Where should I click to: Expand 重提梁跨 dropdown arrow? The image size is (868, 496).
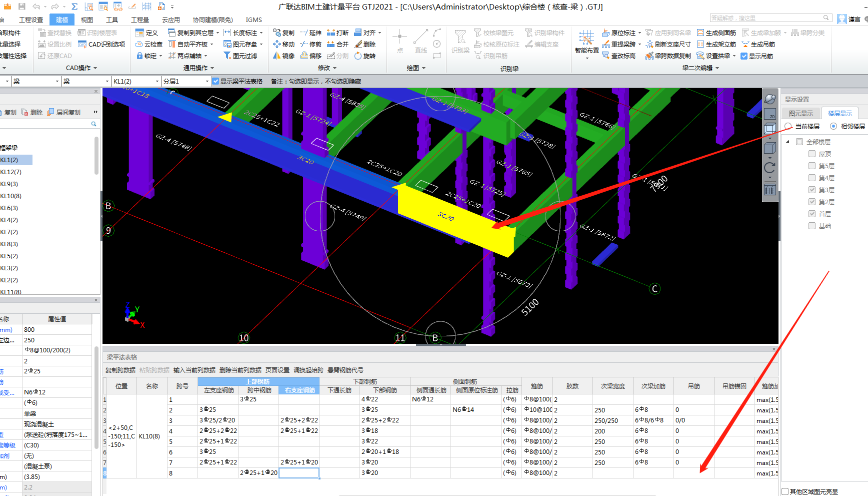(x=639, y=45)
